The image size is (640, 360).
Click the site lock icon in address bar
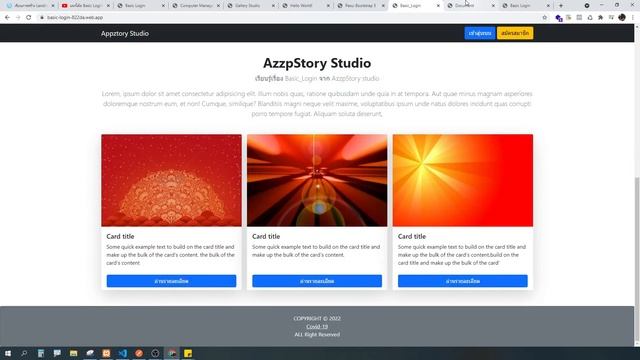[x=42, y=18]
